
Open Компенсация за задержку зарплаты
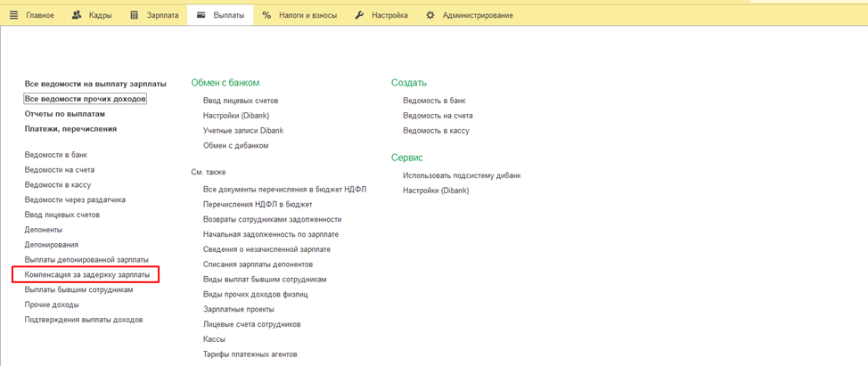87,275
